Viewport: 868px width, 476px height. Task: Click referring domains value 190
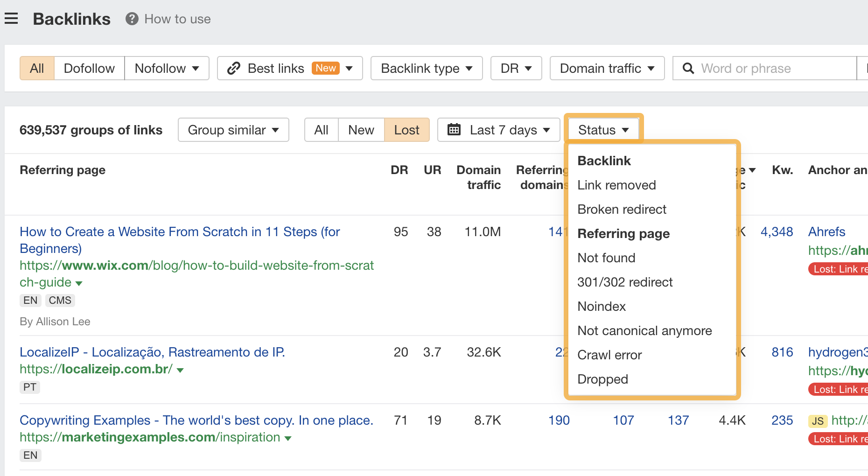click(559, 420)
